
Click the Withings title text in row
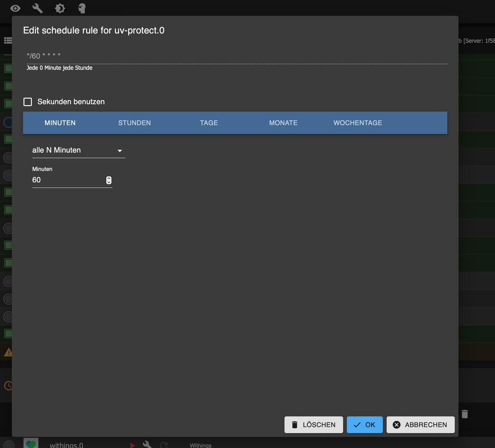200,445
